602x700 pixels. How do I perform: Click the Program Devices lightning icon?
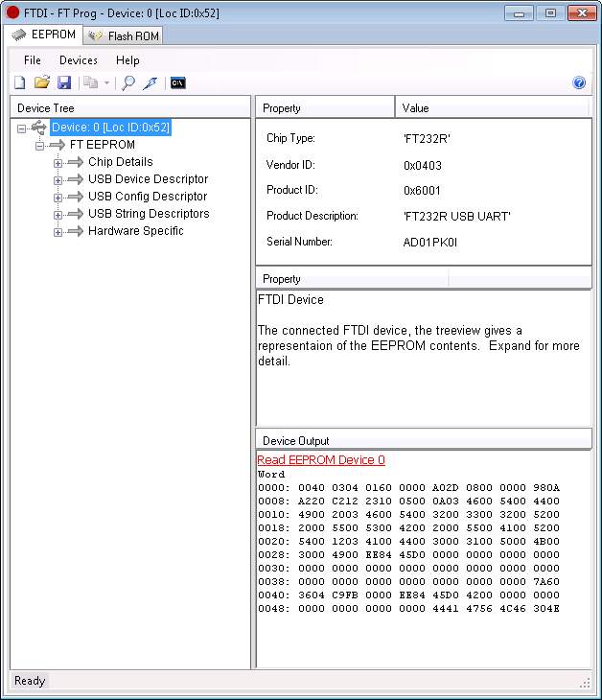pyautogui.click(x=150, y=83)
